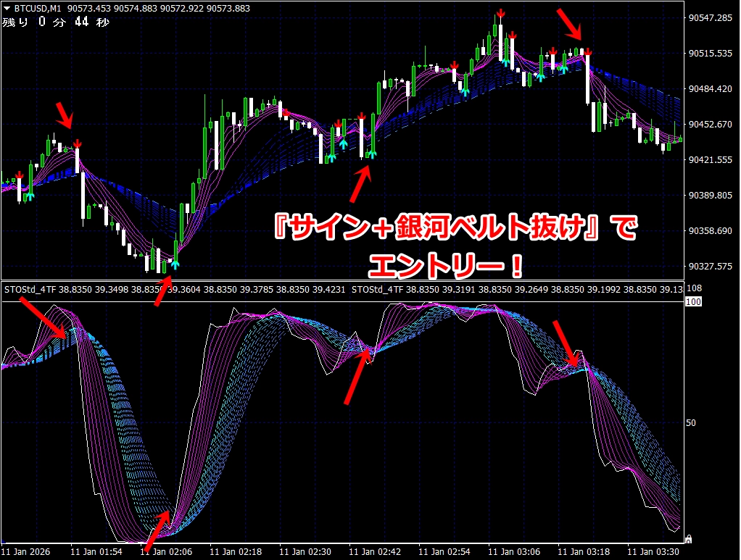Click the first STOStd_4TF indicator label
Viewport: 741px width, 560px height.
(x=21, y=289)
